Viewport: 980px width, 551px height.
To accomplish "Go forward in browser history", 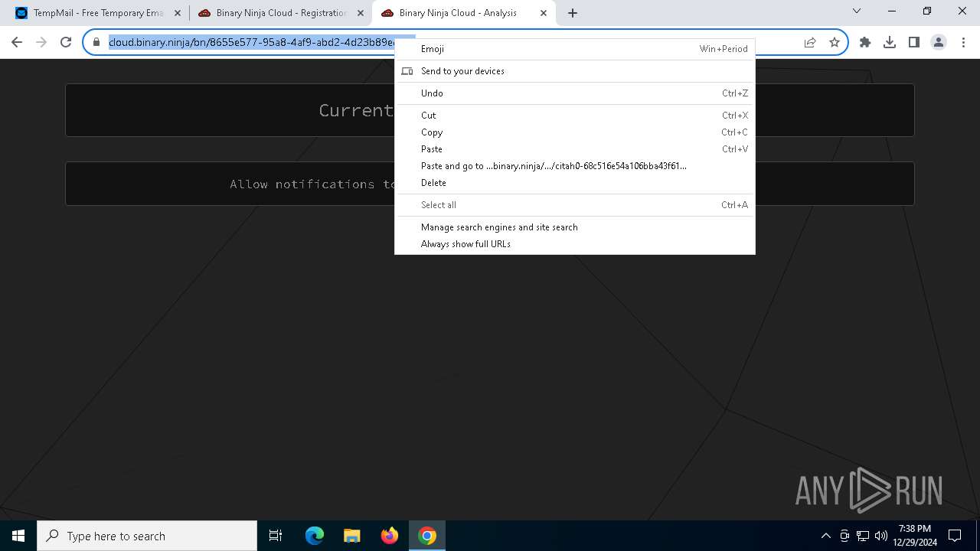I will click(x=41, y=43).
